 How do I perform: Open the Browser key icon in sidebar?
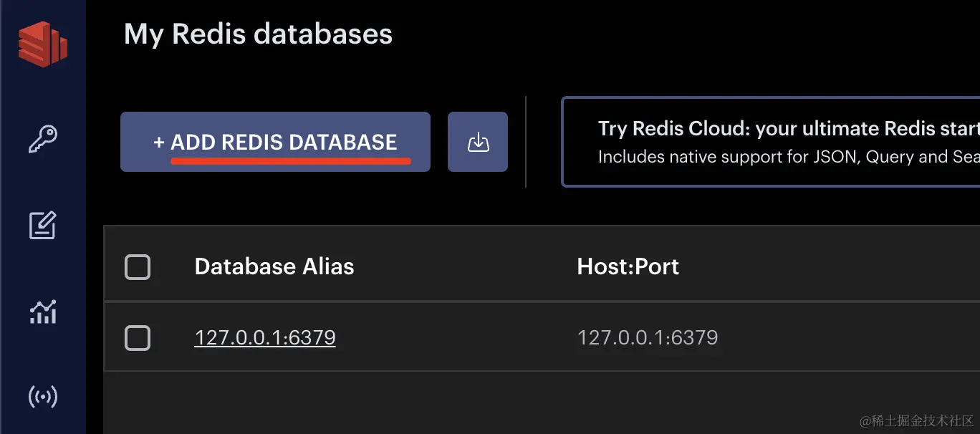coord(43,139)
